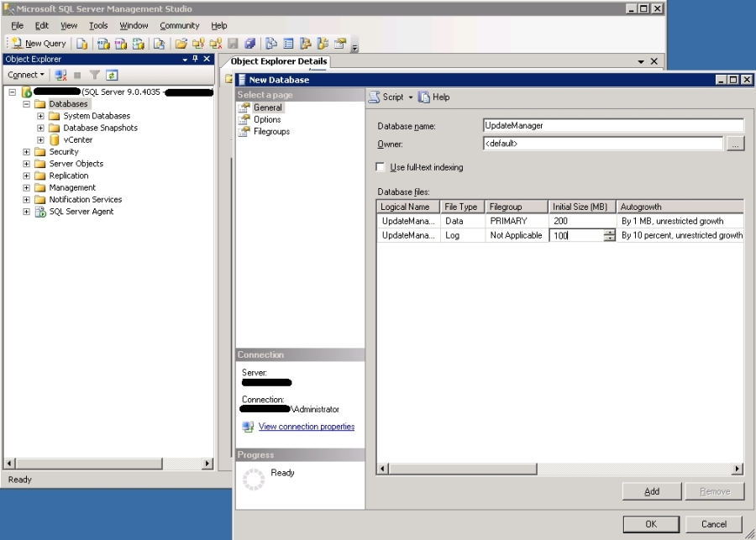Click in the Database name field
Image resolution: width=756 pixels, height=540 pixels.
point(613,125)
